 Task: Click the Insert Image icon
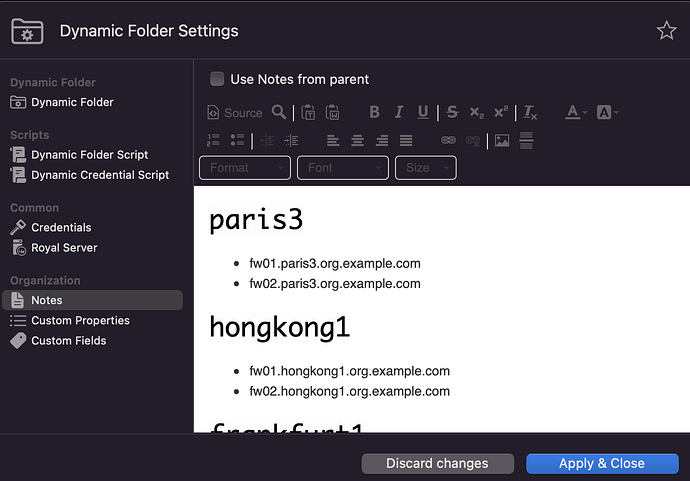502,141
